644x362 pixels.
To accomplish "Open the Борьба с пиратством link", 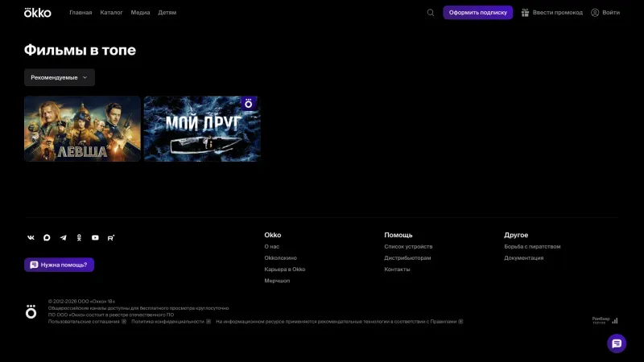I will tap(532, 247).
